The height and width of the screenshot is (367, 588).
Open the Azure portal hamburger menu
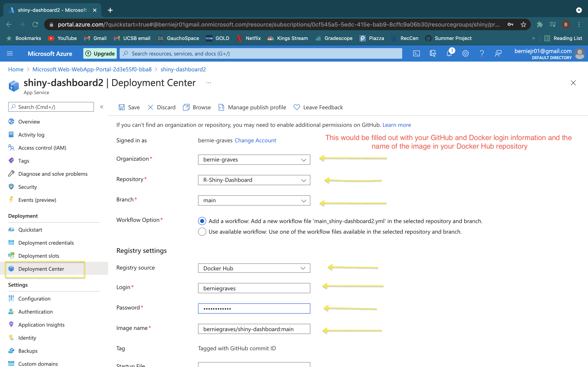10,53
